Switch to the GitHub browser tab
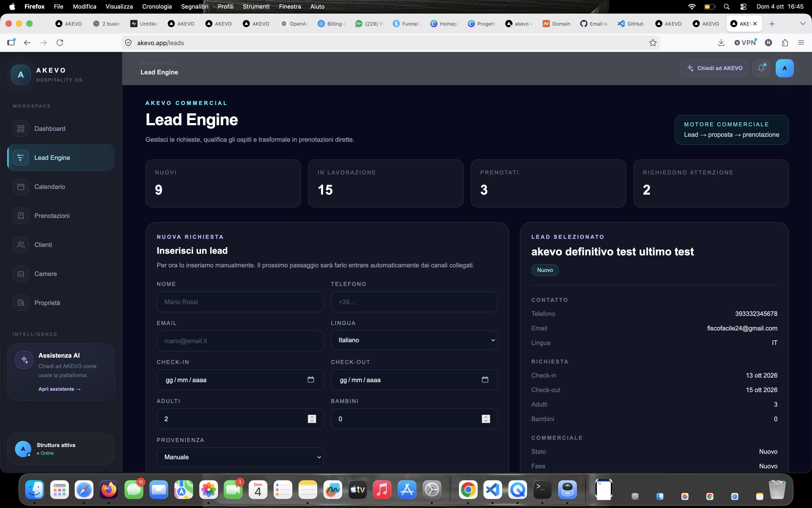Viewport: 812px width, 508px height. pyautogui.click(x=631, y=24)
